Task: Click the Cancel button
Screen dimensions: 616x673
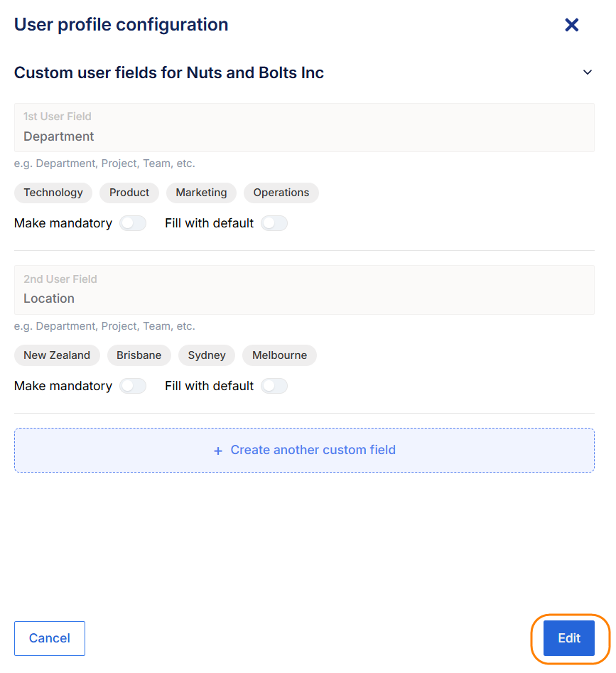Action: (50, 638)
